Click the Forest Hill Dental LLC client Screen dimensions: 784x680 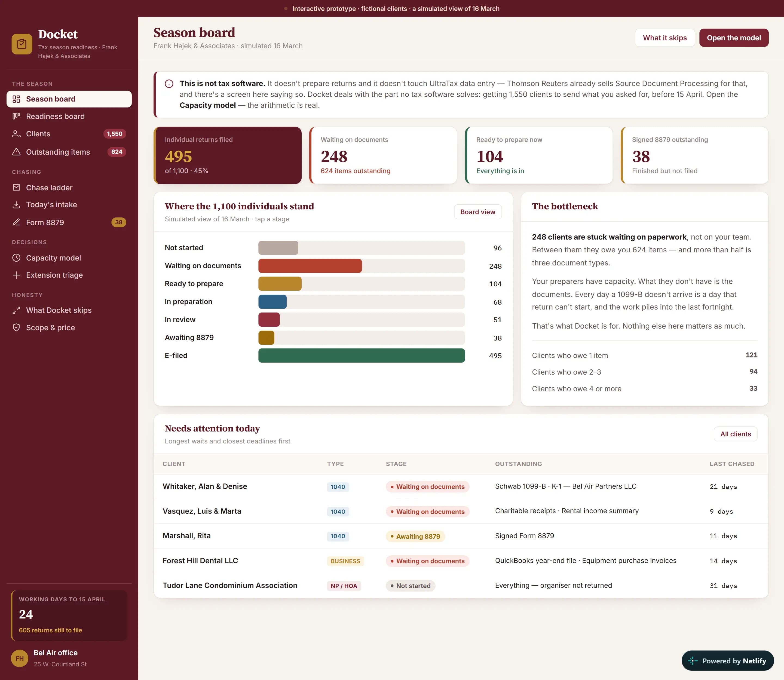tap(200, 560)
